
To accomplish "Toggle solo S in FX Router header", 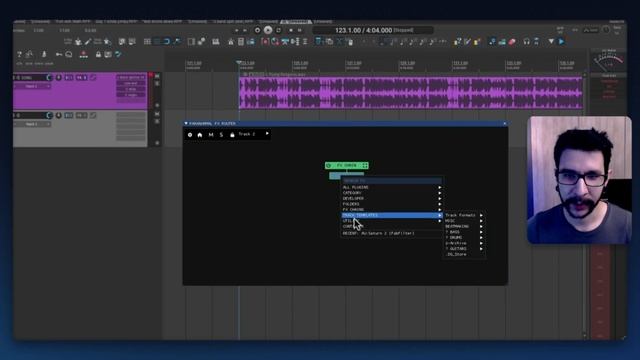I will tap(221, 135).
